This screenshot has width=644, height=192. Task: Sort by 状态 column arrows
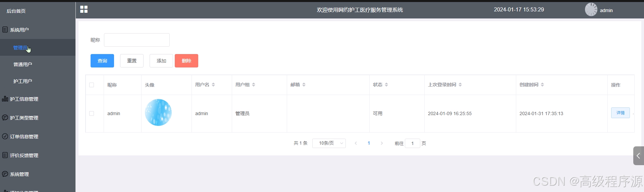(x=386, y=85)
